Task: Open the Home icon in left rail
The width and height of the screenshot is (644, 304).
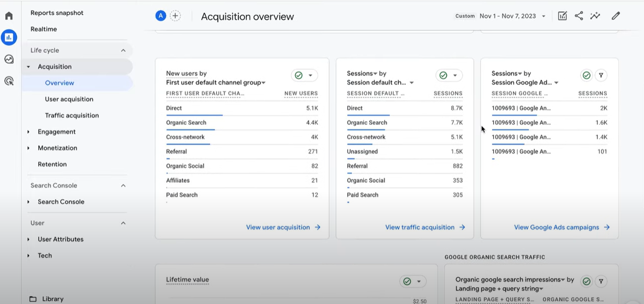Action: pos(9,16)
